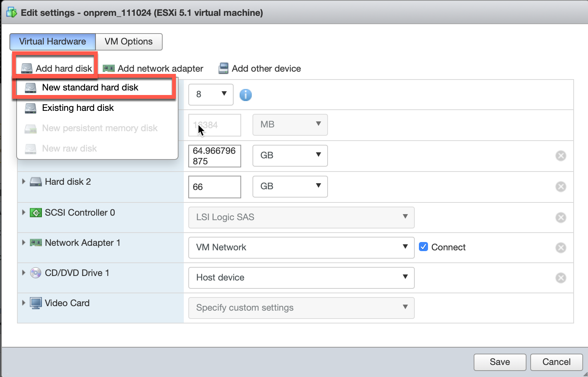Remove CD/DVD Drive 1 using X icon
The height and width of the screenshot is (377, 588).
coord(561,278)
